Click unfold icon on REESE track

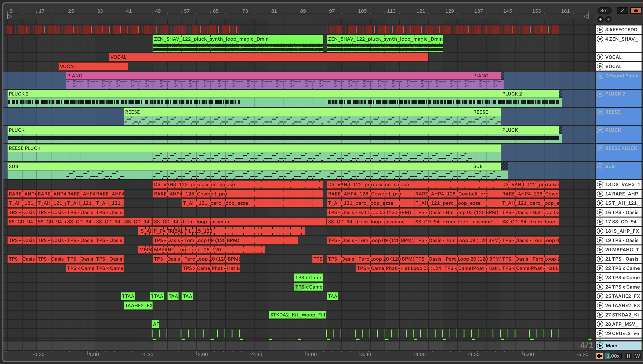pos(600,112)
